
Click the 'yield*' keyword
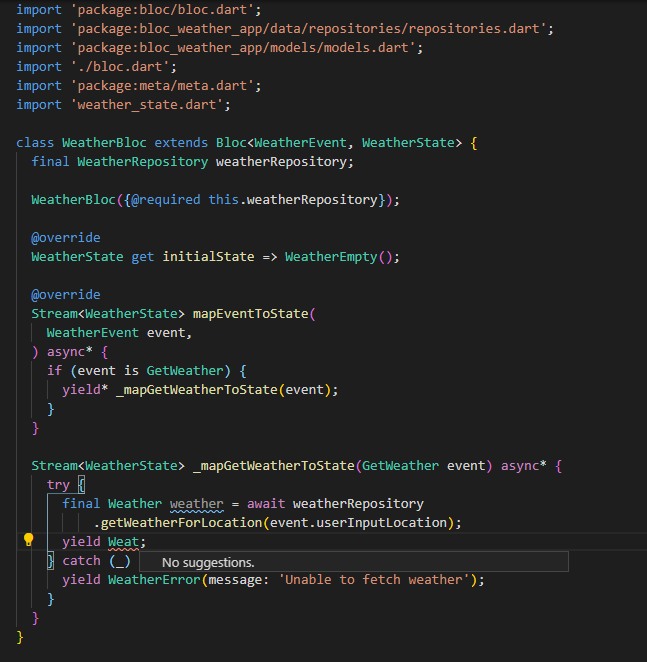tap(85, 389)
